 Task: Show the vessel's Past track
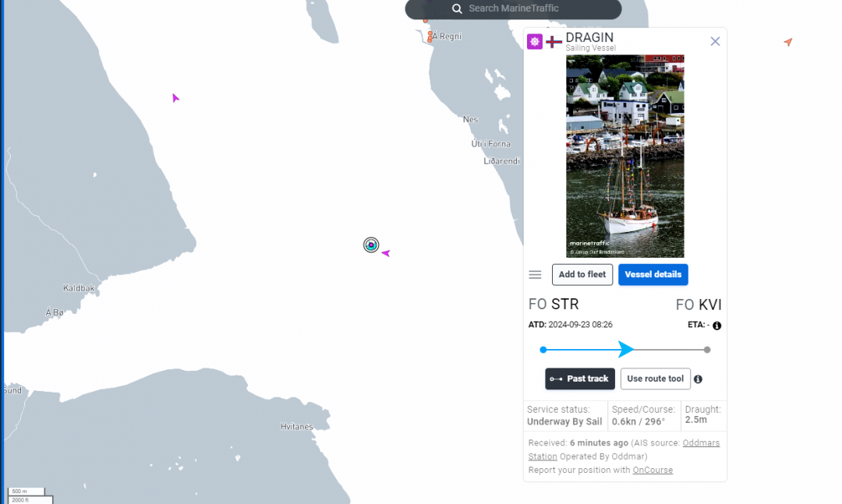click(x=579, y=379)
